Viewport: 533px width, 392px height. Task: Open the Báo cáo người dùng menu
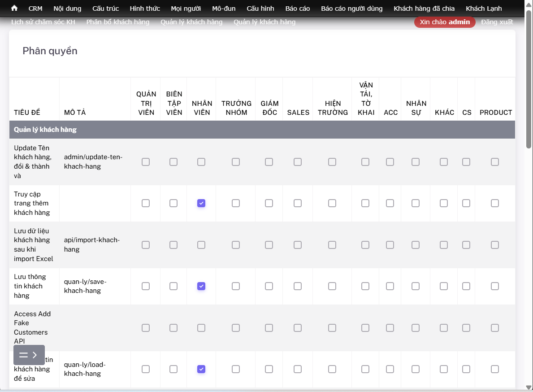click(x=351, y=9)
